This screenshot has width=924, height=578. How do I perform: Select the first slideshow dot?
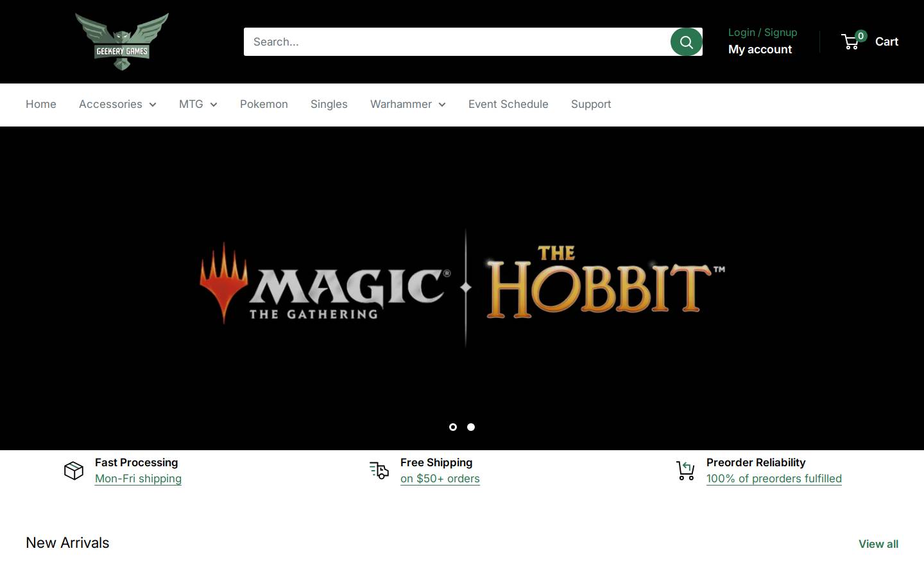coord(453,427)
